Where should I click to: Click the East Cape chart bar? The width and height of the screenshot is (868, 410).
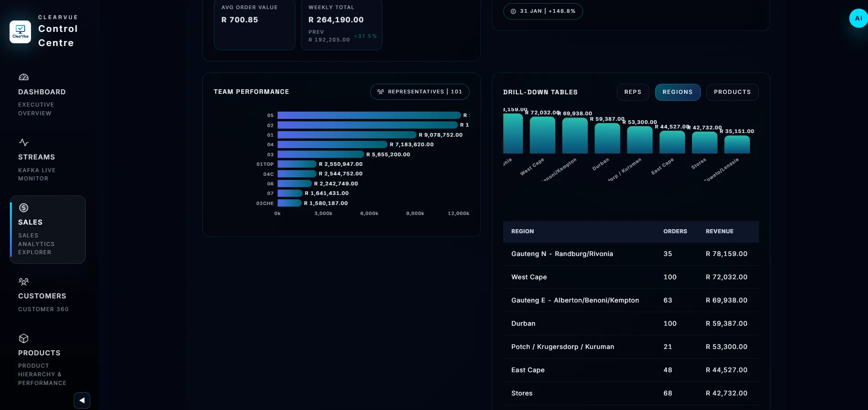pos(672,142)
